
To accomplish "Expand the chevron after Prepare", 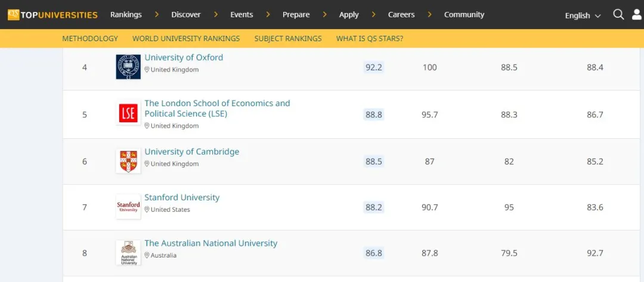I will coord(324,14).
